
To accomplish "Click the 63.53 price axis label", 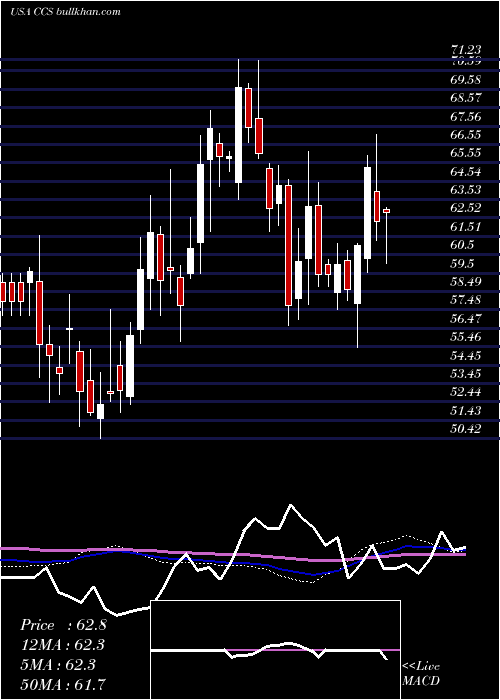I will pos(466,190).
